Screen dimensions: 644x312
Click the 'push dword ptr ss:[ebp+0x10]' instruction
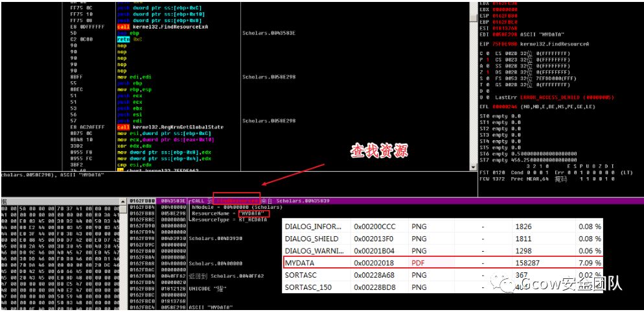tap(161, 14)
